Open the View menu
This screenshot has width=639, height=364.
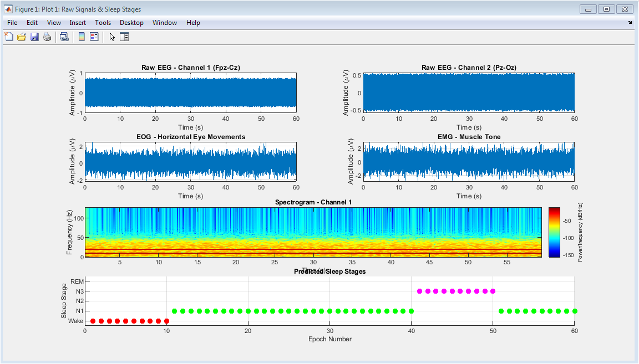coord(54,23)
